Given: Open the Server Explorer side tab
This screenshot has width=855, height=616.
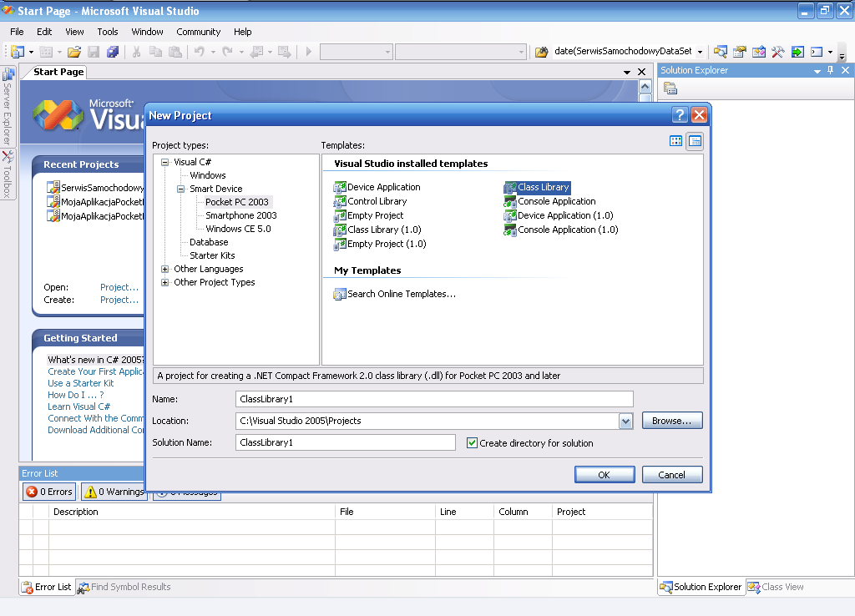Looking at the screenshot, I should point(8,106).
